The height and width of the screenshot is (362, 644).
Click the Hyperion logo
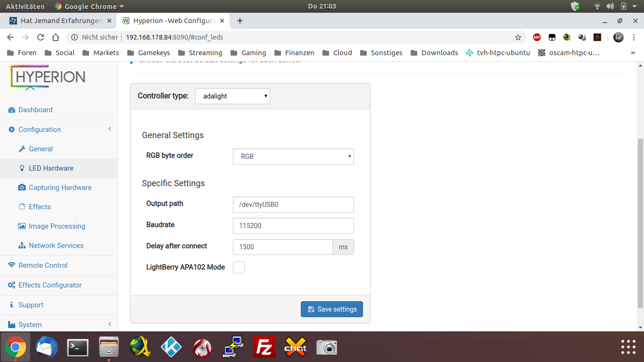pyautogui.click(x=48, y=77)
